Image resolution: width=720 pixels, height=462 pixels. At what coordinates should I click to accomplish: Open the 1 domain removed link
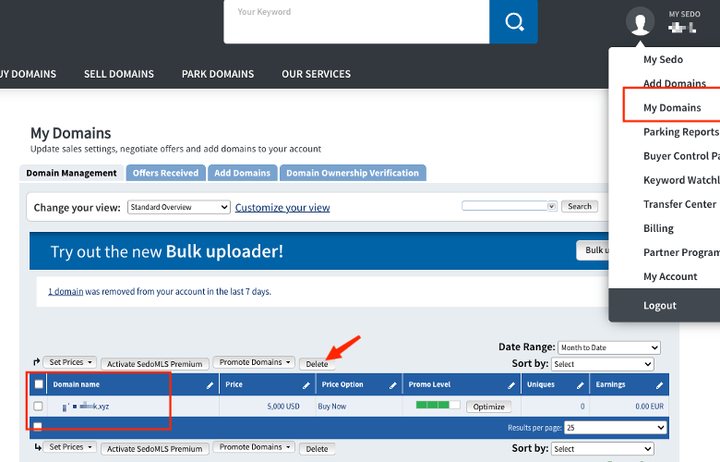(x=66, y=292)
